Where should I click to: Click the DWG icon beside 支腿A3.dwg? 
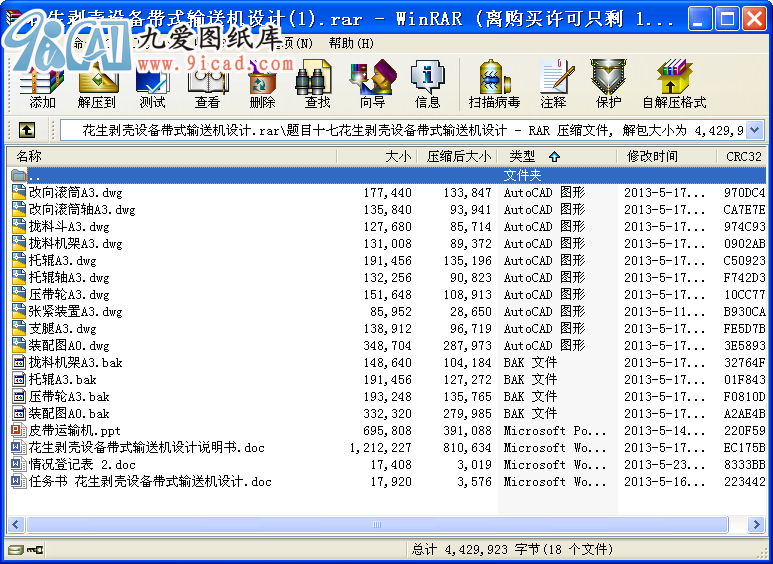pos(19,328)
